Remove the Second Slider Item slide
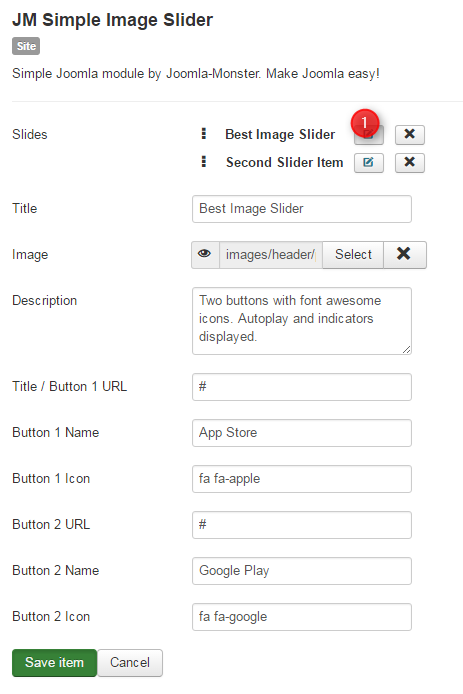Viewport: 463px width, 694px height. pyautogui.click(x=409, y=162)
